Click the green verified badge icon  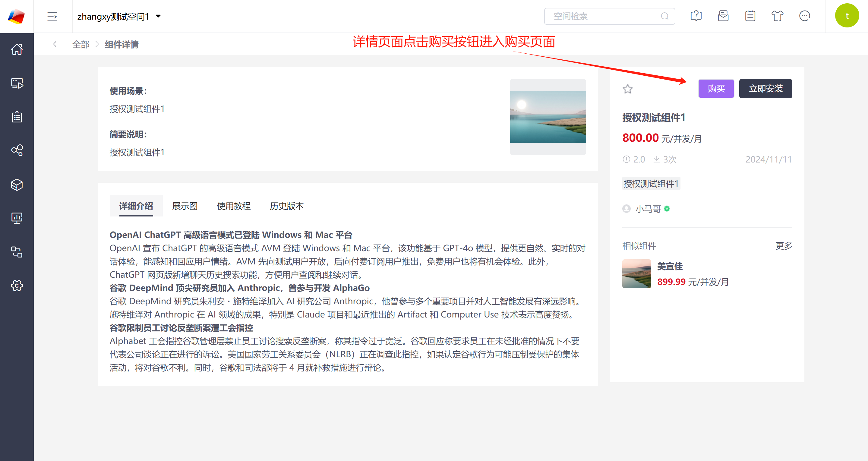pos(667,209)
